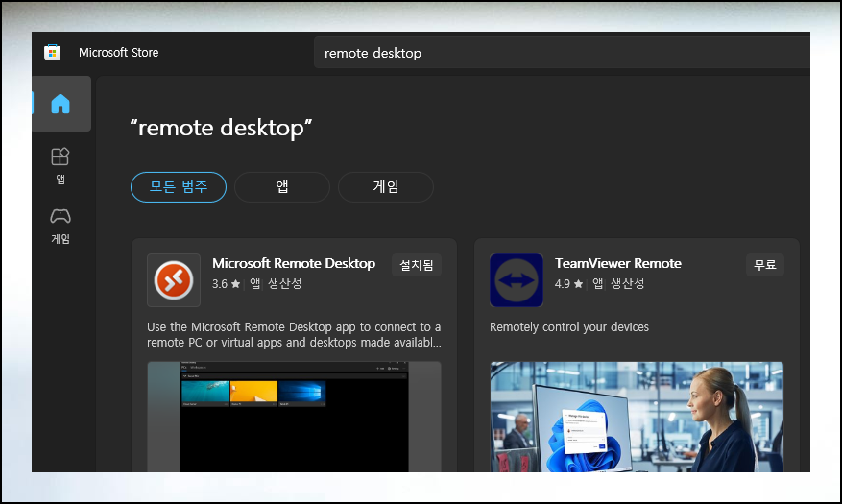This screenshot has width=842, height=504.
Task: Open the TeamViewer Remote promo image
Action: click(x=637, y=417)
